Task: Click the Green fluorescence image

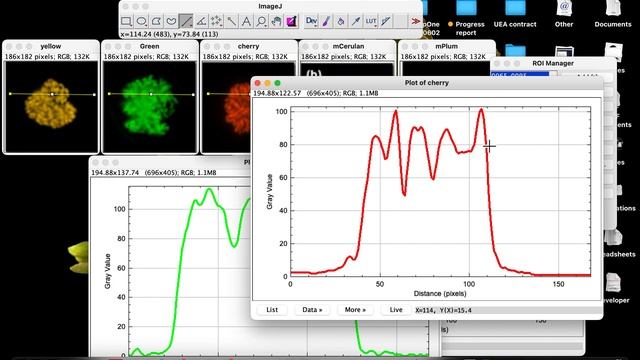Action: (149, 106)
